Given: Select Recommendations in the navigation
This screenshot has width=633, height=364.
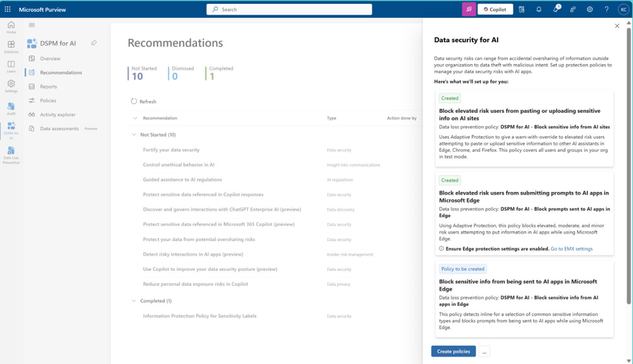Looking at the screenshot, I should point(61,72).
